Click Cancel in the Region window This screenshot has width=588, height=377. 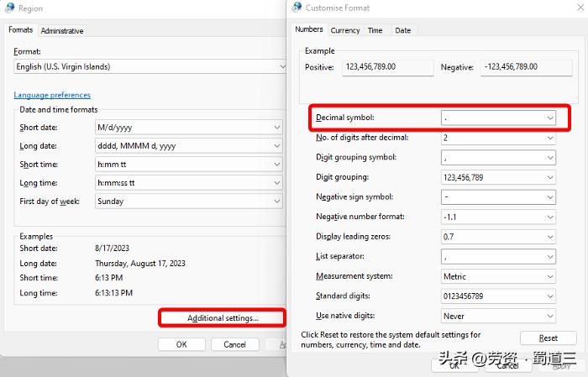coord(234,344)
